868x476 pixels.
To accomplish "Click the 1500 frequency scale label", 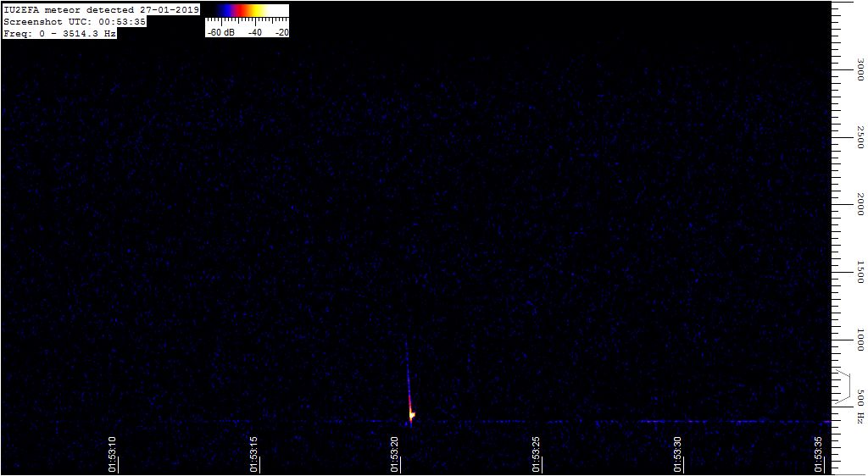I will tap(860, 271).
